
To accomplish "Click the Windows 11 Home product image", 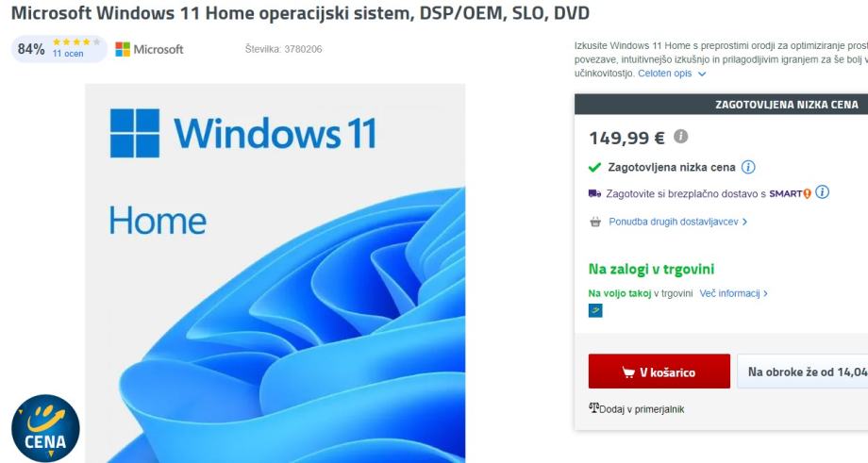I will [275, 273].
